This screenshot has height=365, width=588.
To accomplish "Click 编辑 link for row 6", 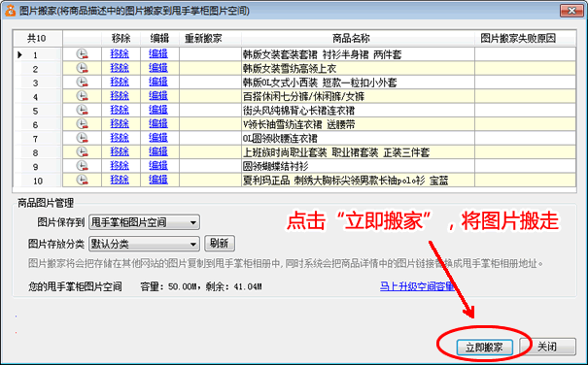I will (x=158, y=124).
